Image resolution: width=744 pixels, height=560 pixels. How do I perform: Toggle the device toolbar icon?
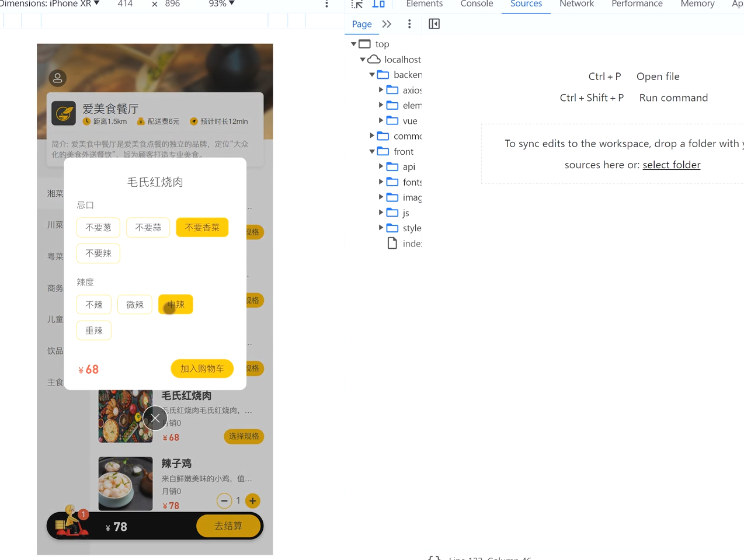pyautogui.click(x=378, y=4)
